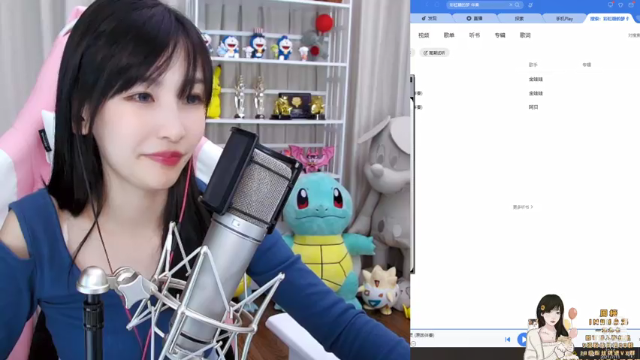
Task: Open the 视频 search category
Action: point(424,36)
